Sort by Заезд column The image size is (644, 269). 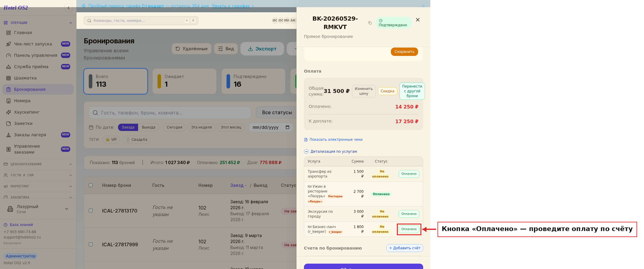pyautogui.click(x=238, y=185)
